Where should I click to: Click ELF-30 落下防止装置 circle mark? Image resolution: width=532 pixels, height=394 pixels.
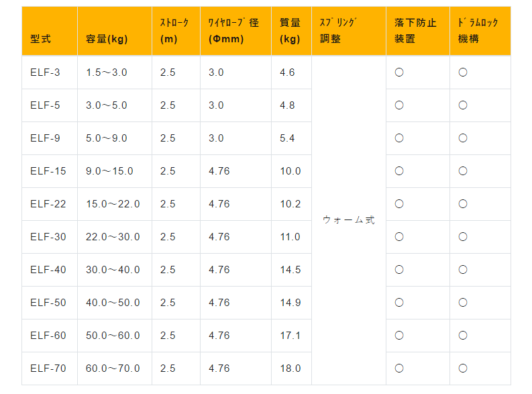(x=399, y=237)
